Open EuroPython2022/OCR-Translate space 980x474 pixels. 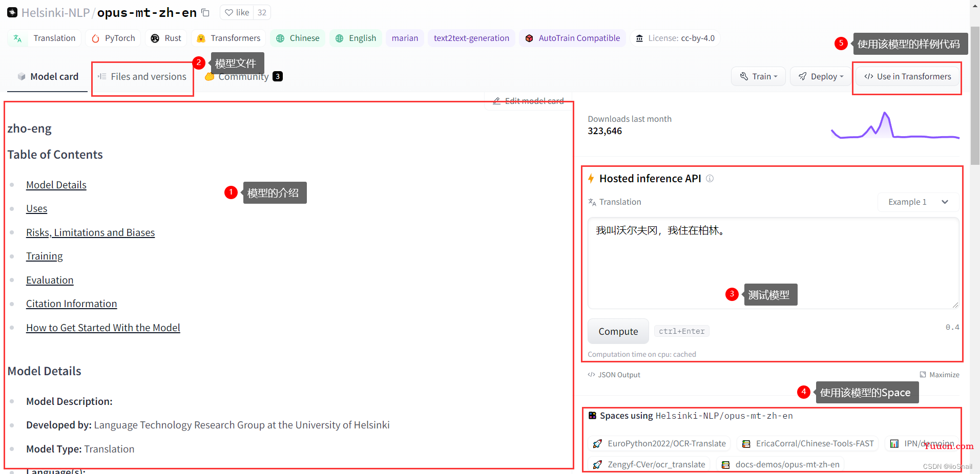point(659,443)
